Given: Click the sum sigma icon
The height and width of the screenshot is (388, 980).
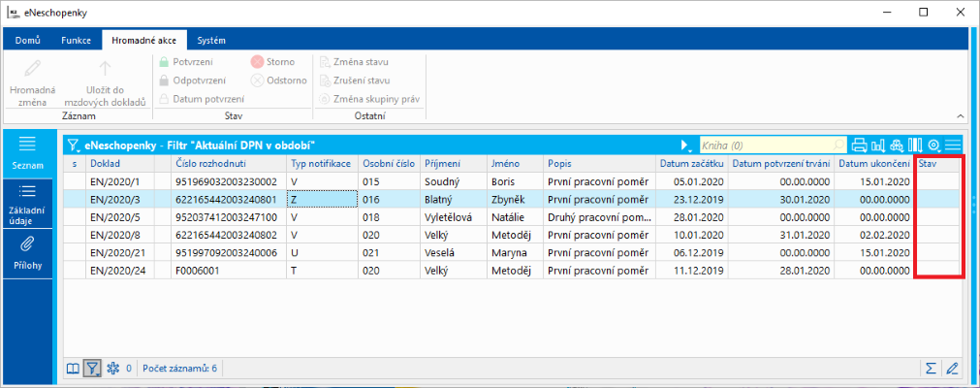Looking at the screenshot, I should click(x=931, y=368).
